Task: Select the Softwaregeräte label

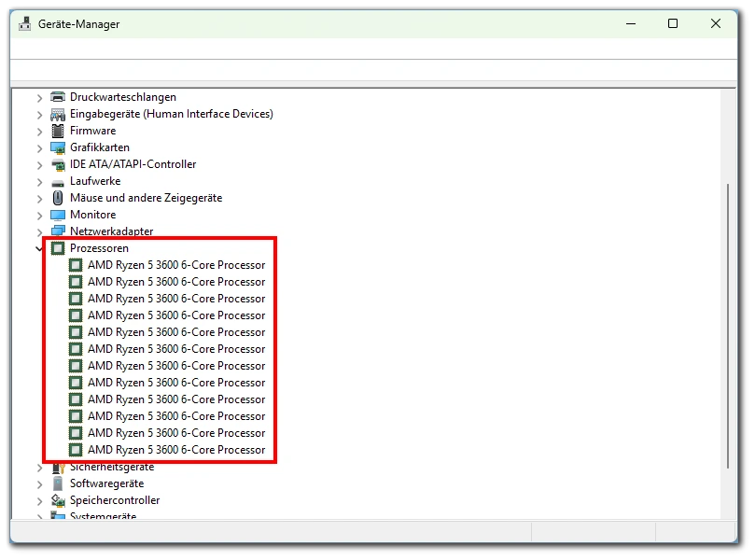Action: point(107,483)
